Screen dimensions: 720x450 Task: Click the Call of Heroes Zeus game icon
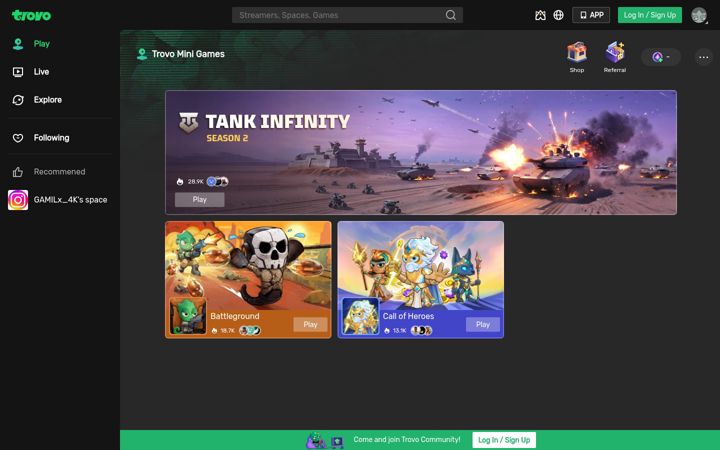[x=360, y=316]
